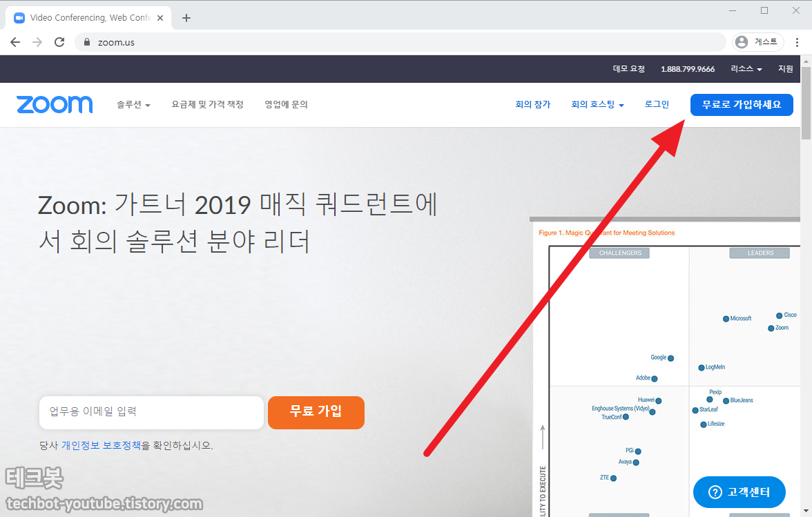Click the Zoom logo
This screenshot has height=517, width=812.
coord(55,104)
